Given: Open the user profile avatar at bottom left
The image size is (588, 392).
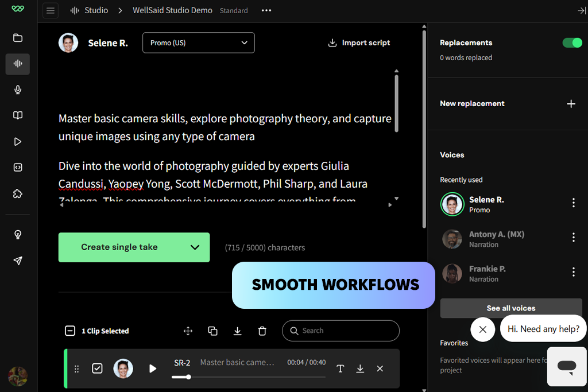Looking at the screenshot, I should [x=18, y=377].
